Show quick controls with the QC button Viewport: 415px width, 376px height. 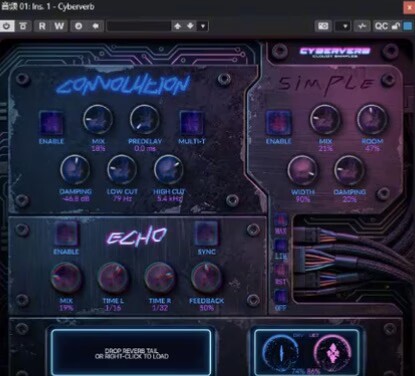(381, 26)
